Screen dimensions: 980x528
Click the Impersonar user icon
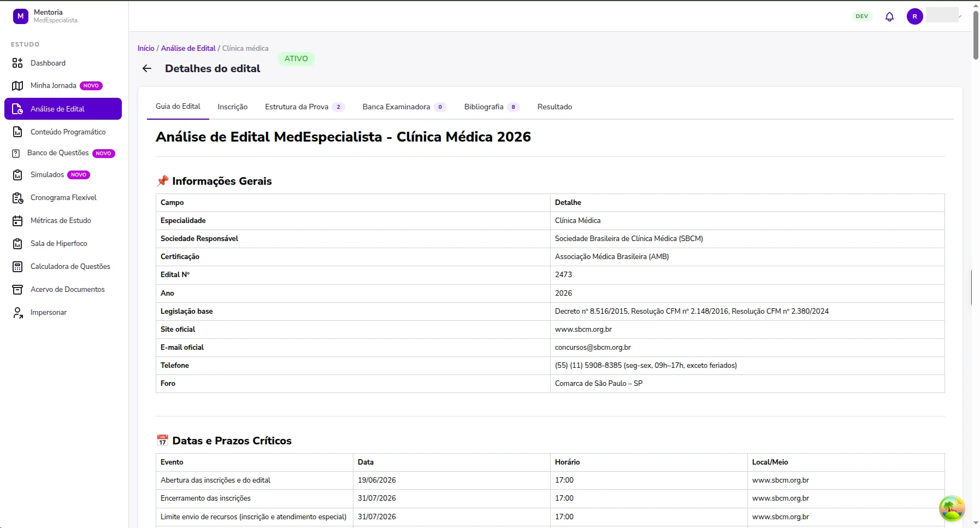(17, 313)
